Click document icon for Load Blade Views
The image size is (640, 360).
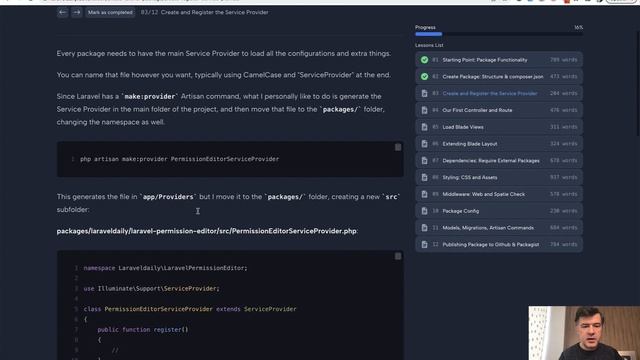pos(424,127)
